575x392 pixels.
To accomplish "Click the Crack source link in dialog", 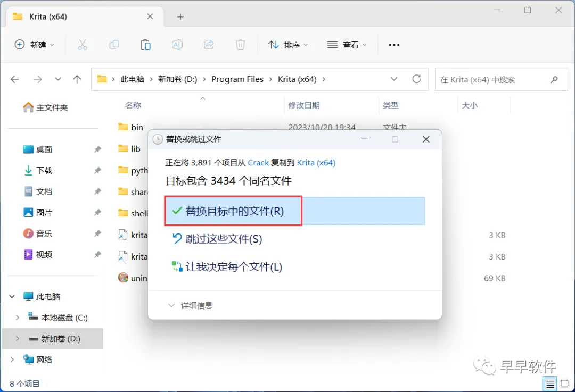I will click(258, 163).
